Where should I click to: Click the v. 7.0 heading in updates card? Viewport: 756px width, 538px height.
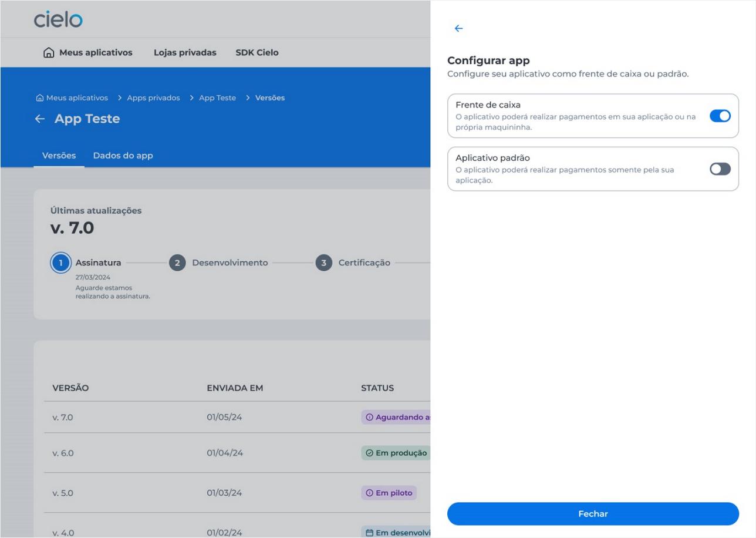(72, 228)
